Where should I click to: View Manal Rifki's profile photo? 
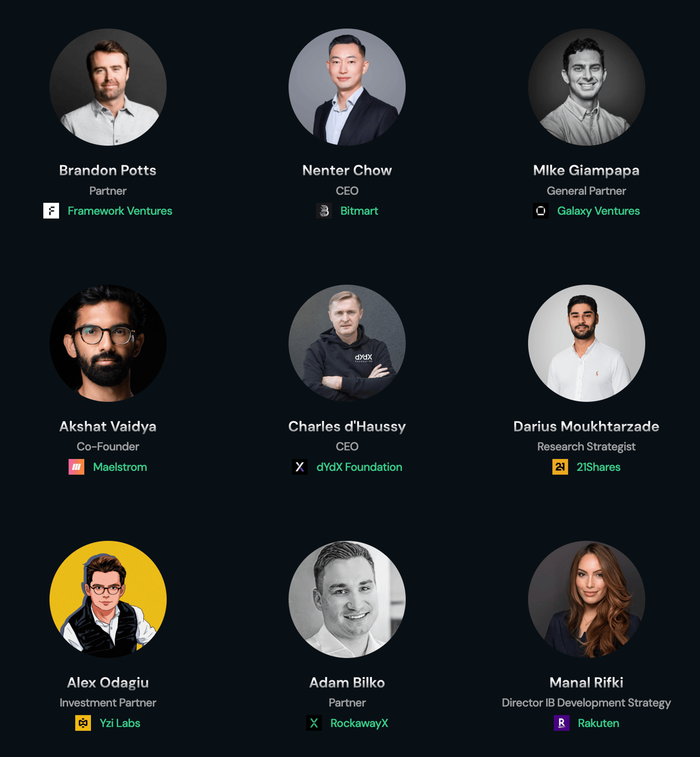(x=586, y=599)
